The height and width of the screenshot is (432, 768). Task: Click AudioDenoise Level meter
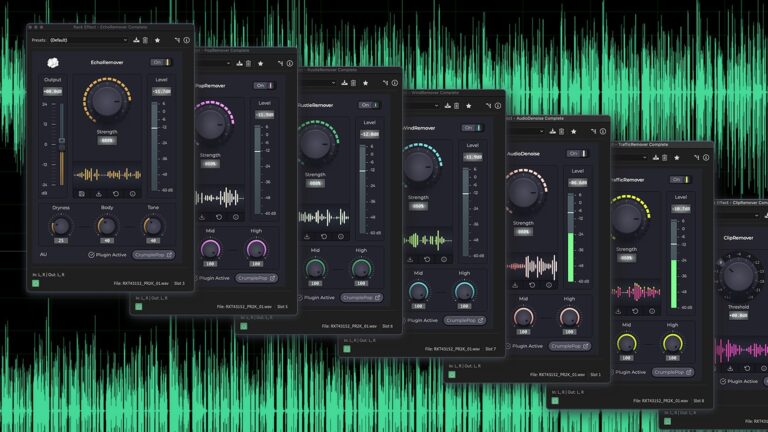point(571,238)
